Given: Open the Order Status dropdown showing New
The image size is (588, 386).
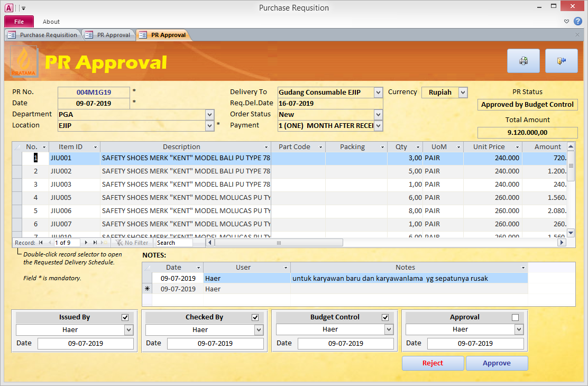Looking at the screenshot, I should [x=377, y=114].
